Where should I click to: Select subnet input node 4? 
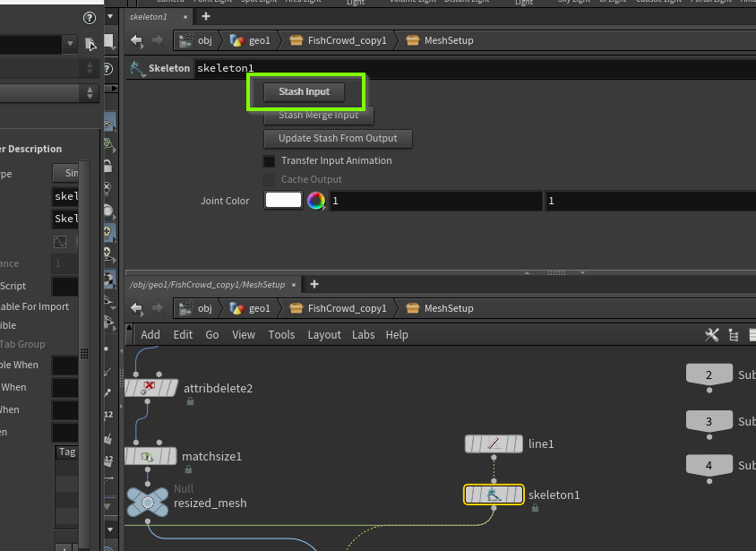[x=709, y=465]
